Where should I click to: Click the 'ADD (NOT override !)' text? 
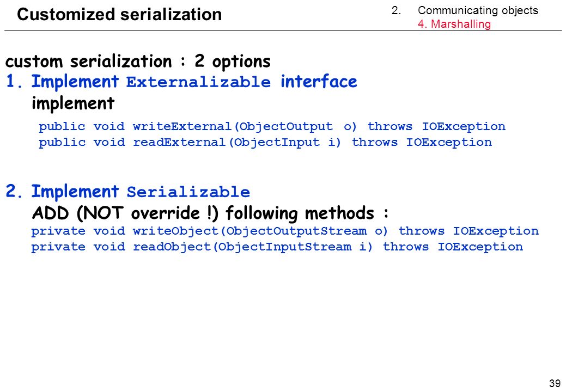(x=125, y=213)
